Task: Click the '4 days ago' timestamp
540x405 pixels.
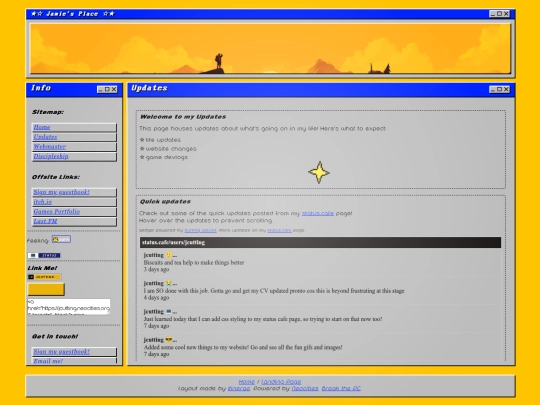Action: point(156,298)
